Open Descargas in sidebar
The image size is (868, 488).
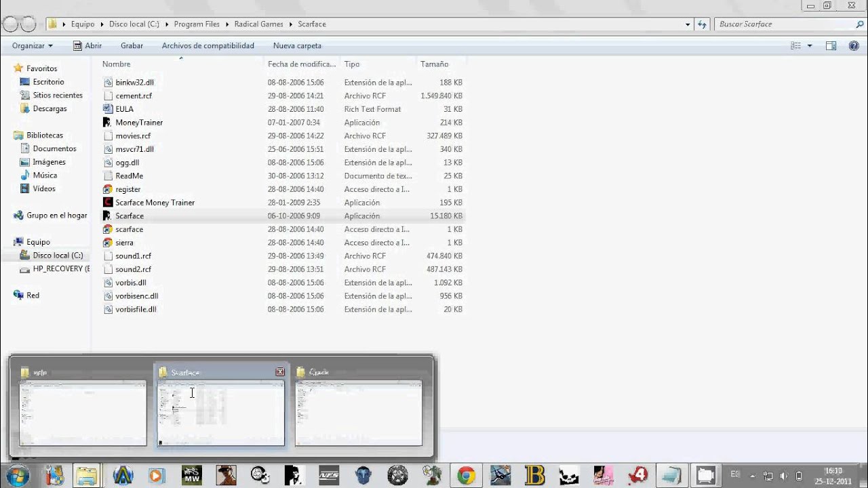(50, 108)
